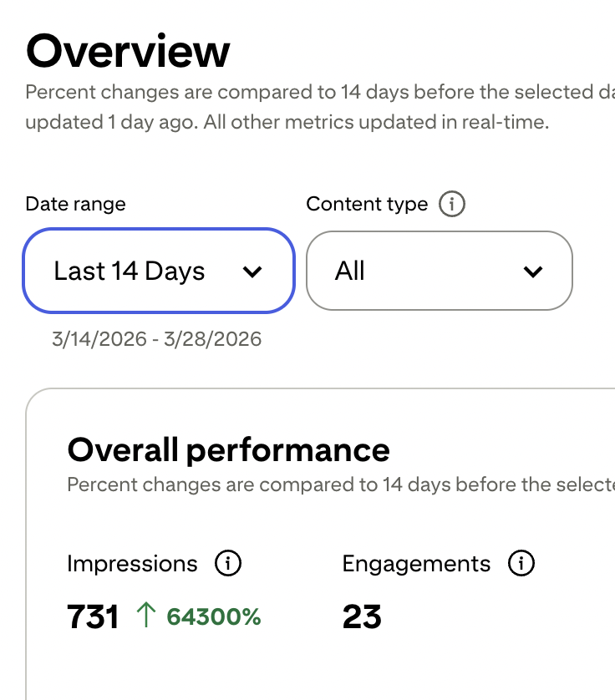Click the info icon next to Content type
615x700 pixels.
(x=451, y=204)
